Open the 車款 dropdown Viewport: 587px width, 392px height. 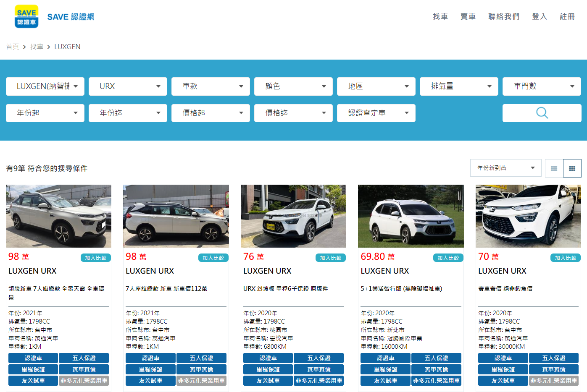click(x=210, y=86)
